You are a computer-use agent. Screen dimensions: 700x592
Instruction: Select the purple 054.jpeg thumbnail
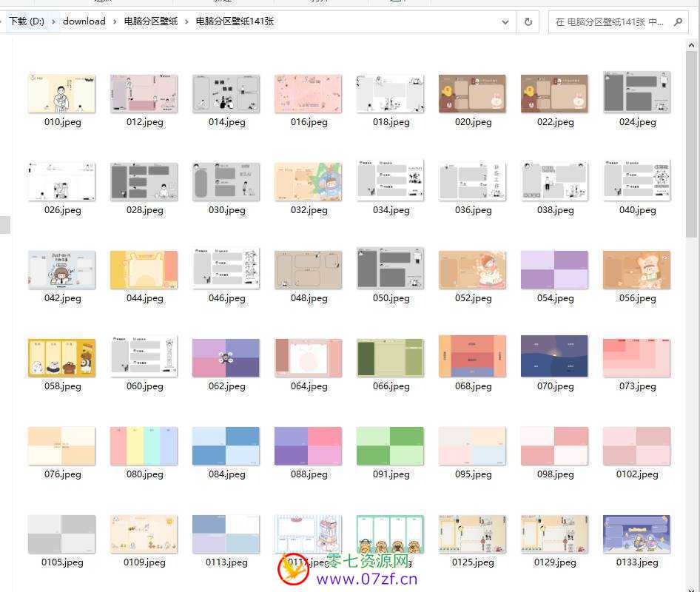(x=554, y=269)
